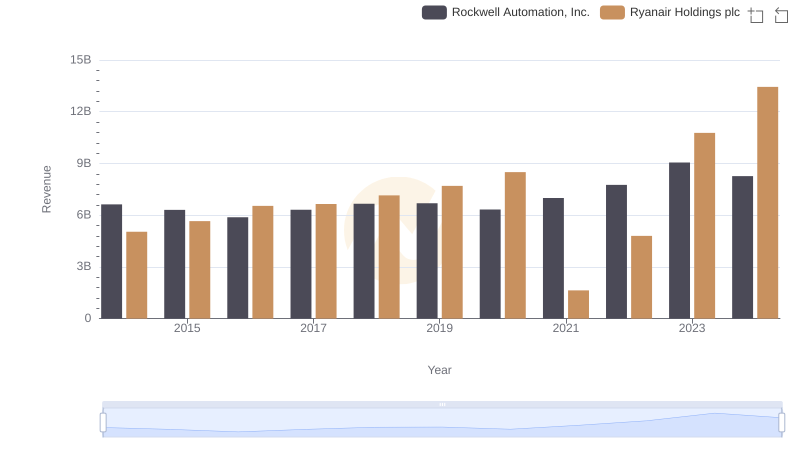Click the zoom area select icon
This screenshot has height=461, width=800.
coord(756,15)
